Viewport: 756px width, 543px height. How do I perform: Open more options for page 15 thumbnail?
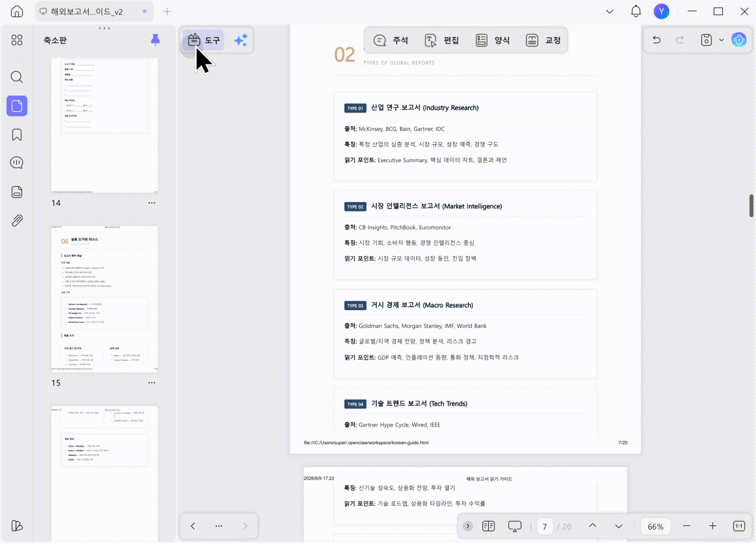152,383
